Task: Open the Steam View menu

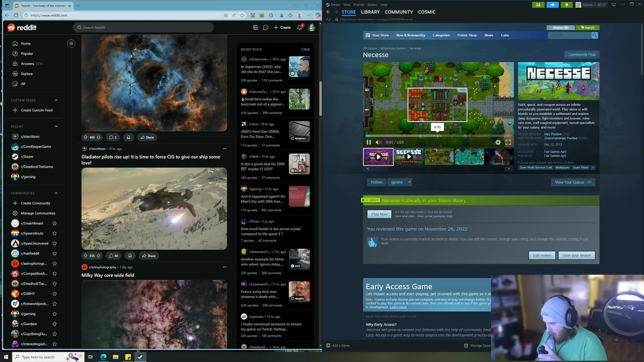Action: tap(347, 5)
